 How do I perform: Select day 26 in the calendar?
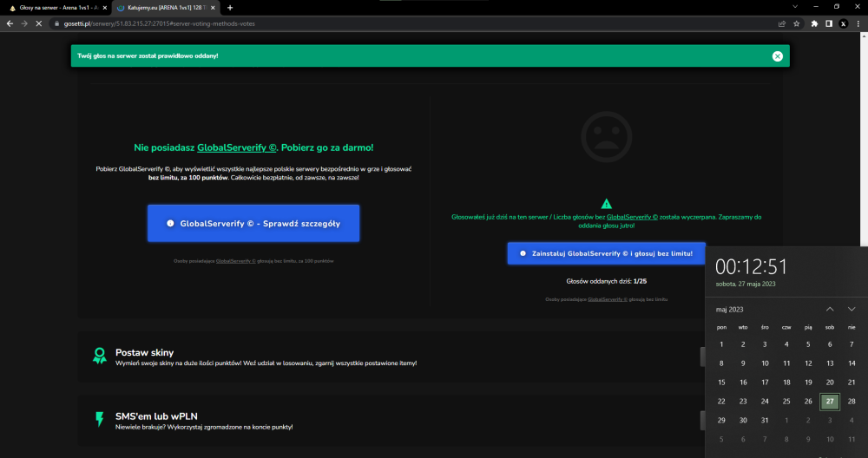point(808,402)
